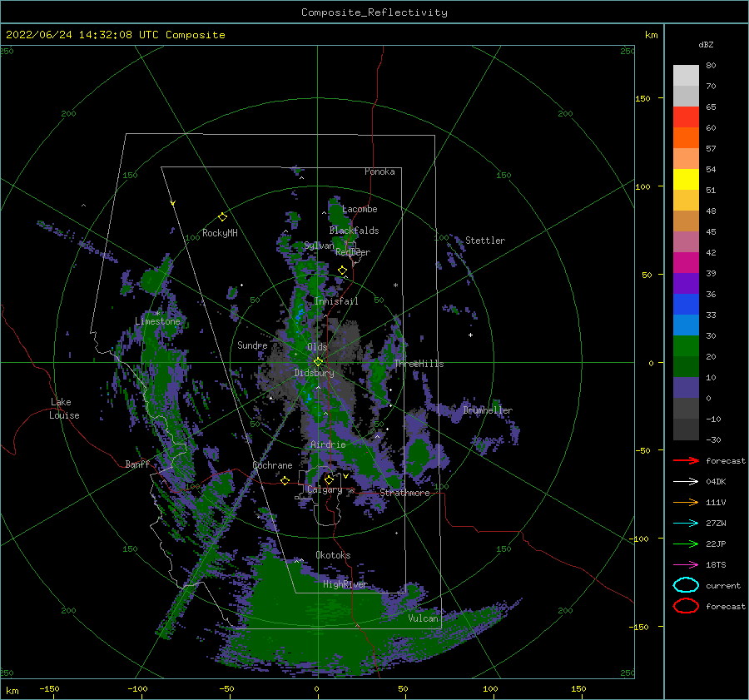Select the Cochrane city label
The image size is (749, 700).
pos(272,465)
